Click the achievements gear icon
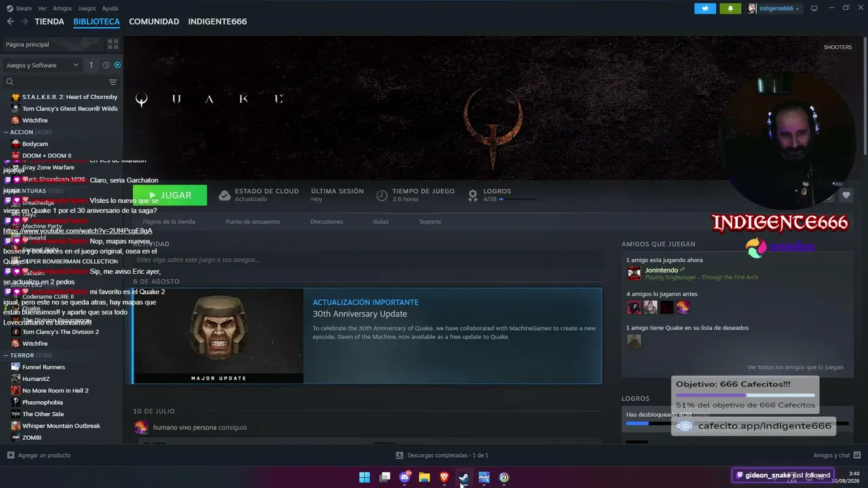The image size is (868, 488). 473,195
